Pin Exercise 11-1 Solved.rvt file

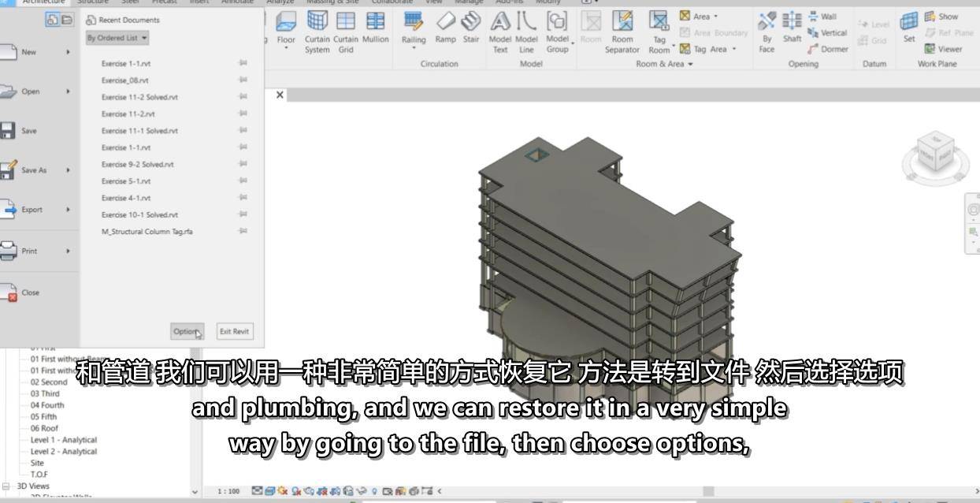(x=243, y=131)
